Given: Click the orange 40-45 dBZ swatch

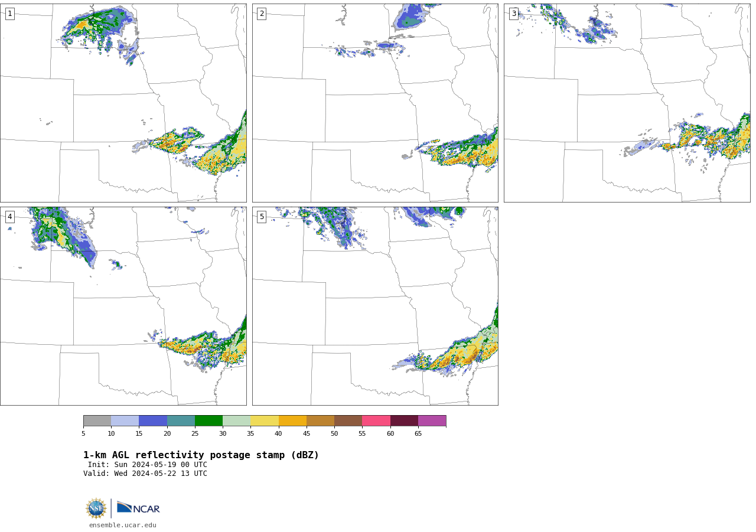Looking at the screenshot, I should click(292, 421).
